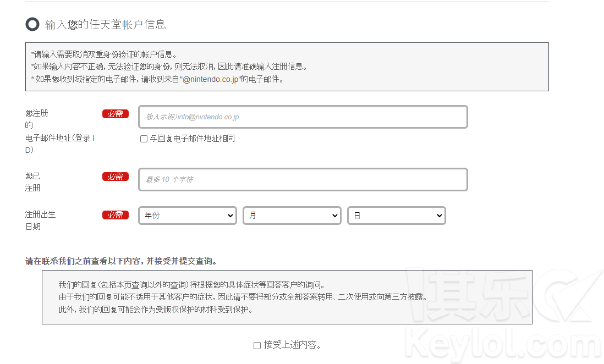Click the 注册出生日期 field label
The width and height of the screenshot is (604, 364).
tap(40, 220)
